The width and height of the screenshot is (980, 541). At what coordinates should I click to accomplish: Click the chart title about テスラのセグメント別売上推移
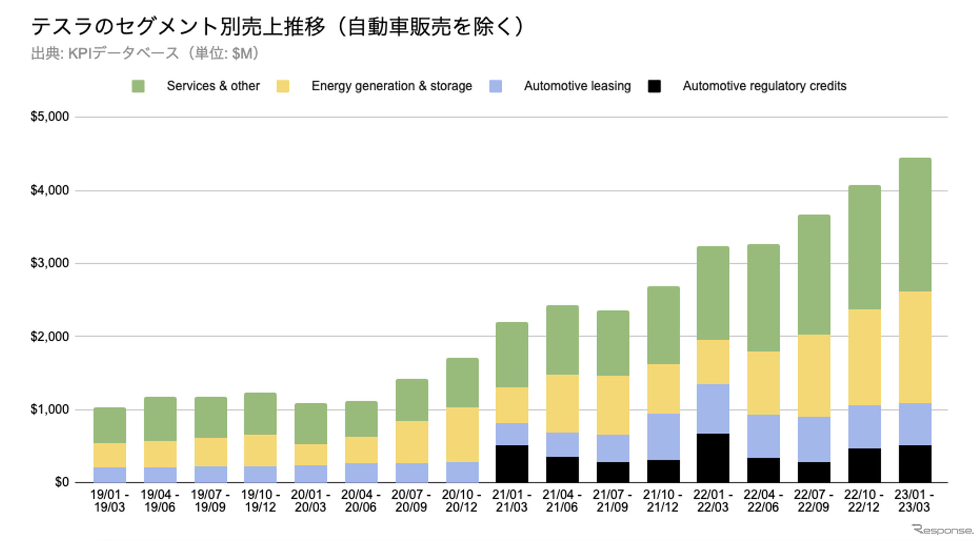click(x=278, y=26)
